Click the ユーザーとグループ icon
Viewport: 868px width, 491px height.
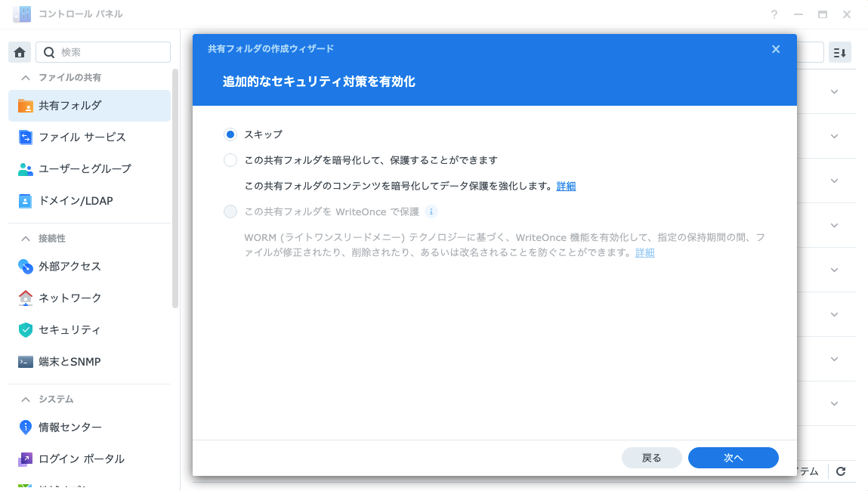[25, 169]
